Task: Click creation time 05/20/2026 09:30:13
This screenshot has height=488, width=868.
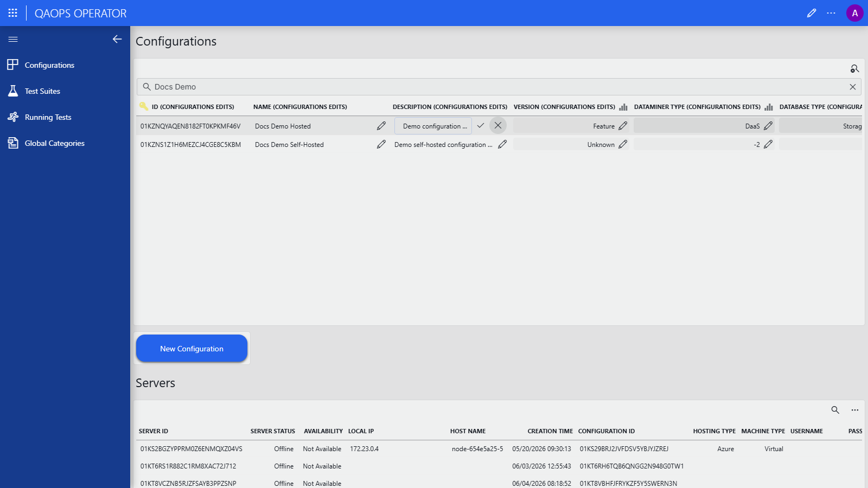Action: coord(541,449)
